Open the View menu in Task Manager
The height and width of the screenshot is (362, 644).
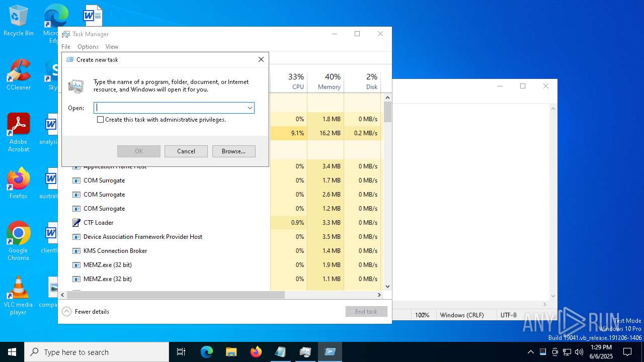pos(112,47)
